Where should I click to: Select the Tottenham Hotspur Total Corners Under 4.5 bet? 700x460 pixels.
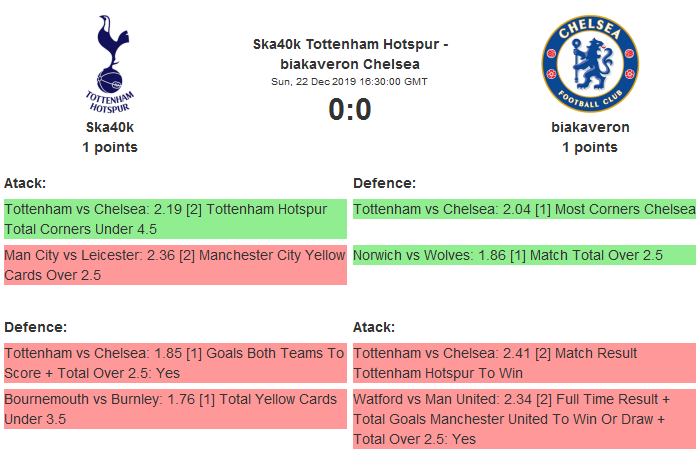pyautogui.click(x=175, y=219)
